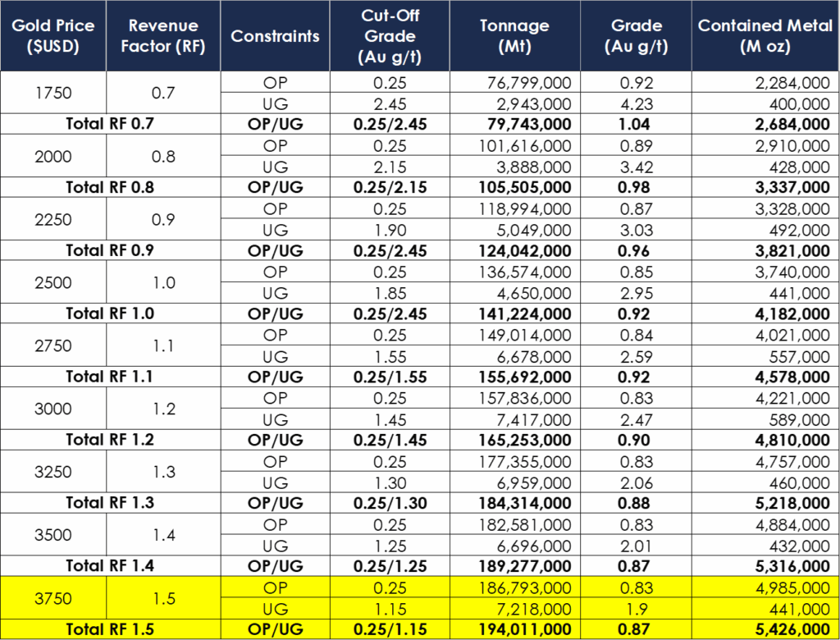Click the Tonnage (Mt) column header
The height and width of the screenshot is (640, 840).
[x=515, y=36]
